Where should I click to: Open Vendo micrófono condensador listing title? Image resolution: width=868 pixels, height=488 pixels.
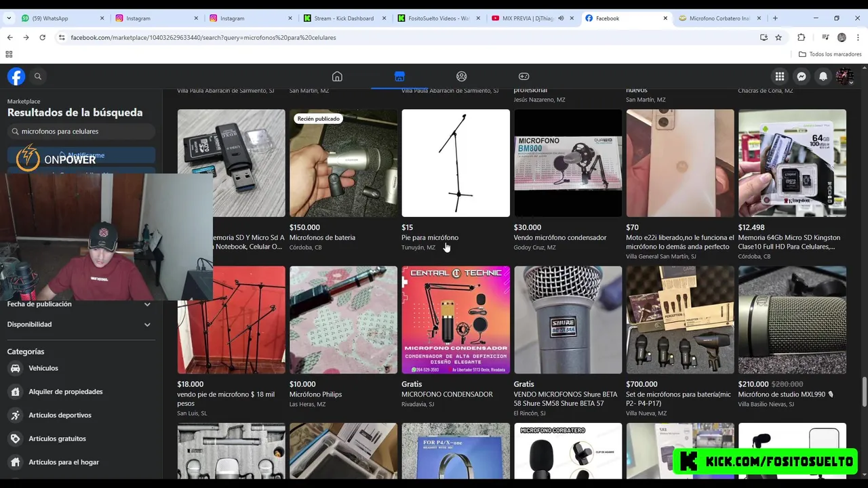(x=560, y=238)
